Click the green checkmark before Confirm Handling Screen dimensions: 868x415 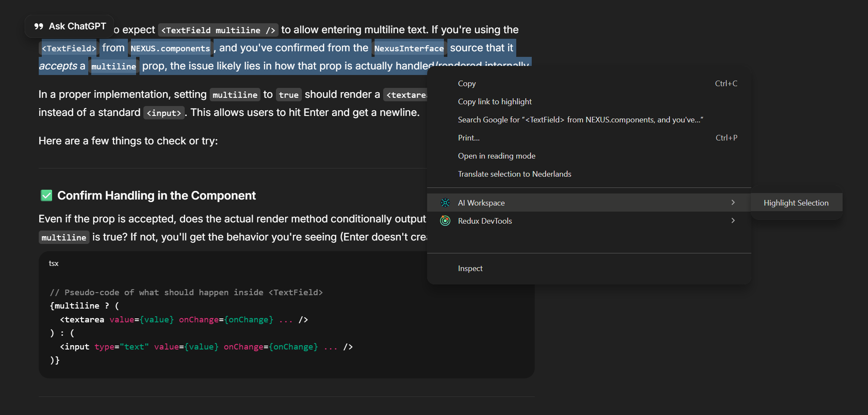pyautogui.click(x=46, y=195)
